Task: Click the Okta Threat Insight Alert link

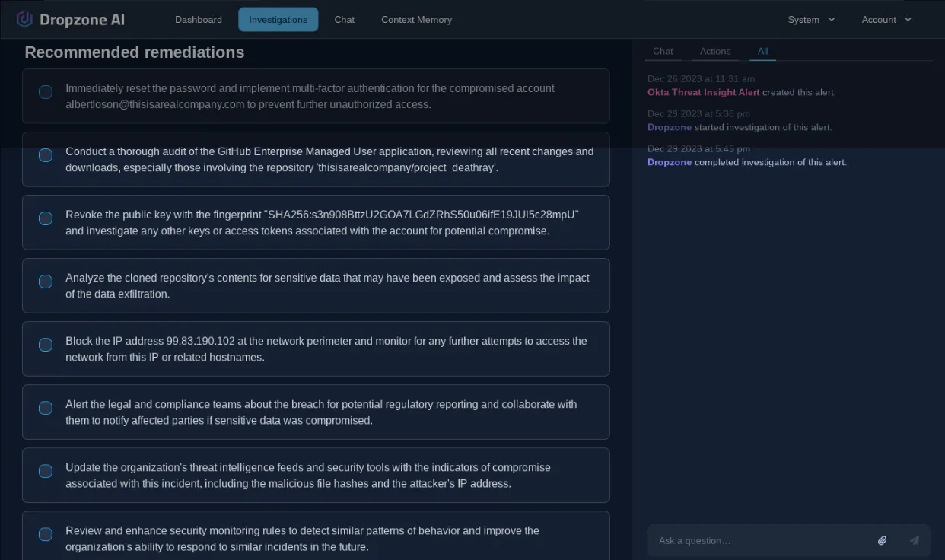Action: click(x=703, y=92)
